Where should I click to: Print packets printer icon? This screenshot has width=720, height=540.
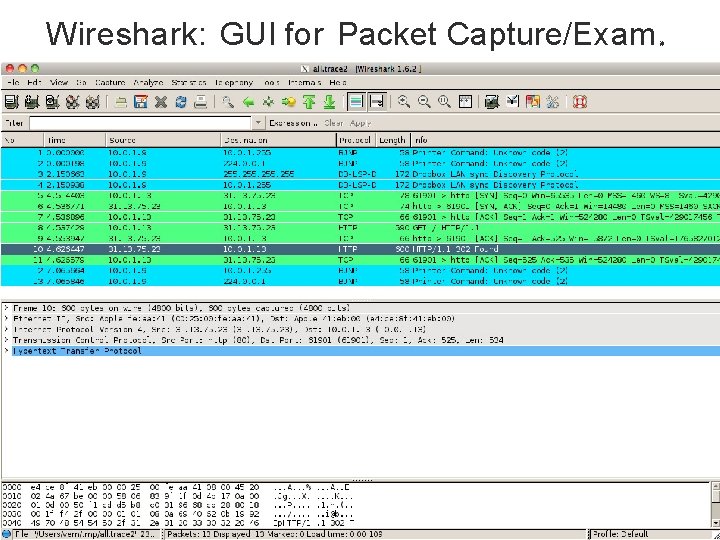pos(201,101)
